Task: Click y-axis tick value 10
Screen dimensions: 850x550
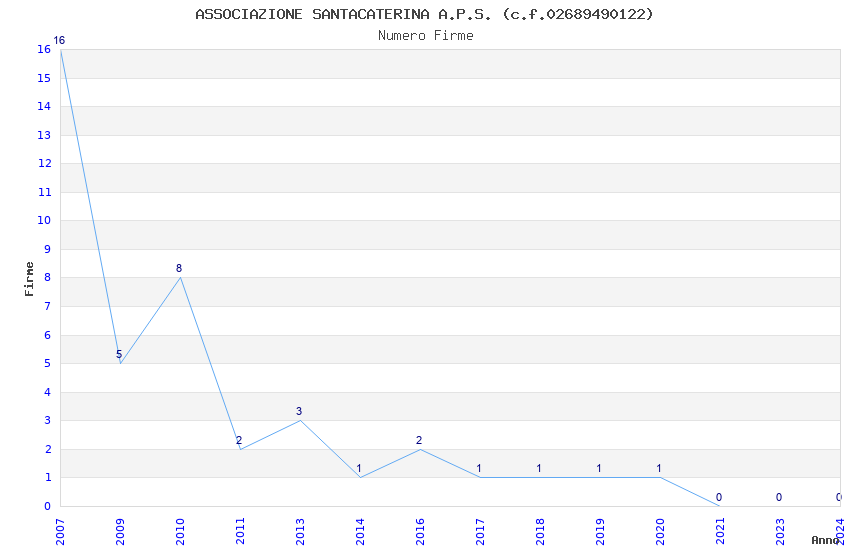Action: coord(44,221)
